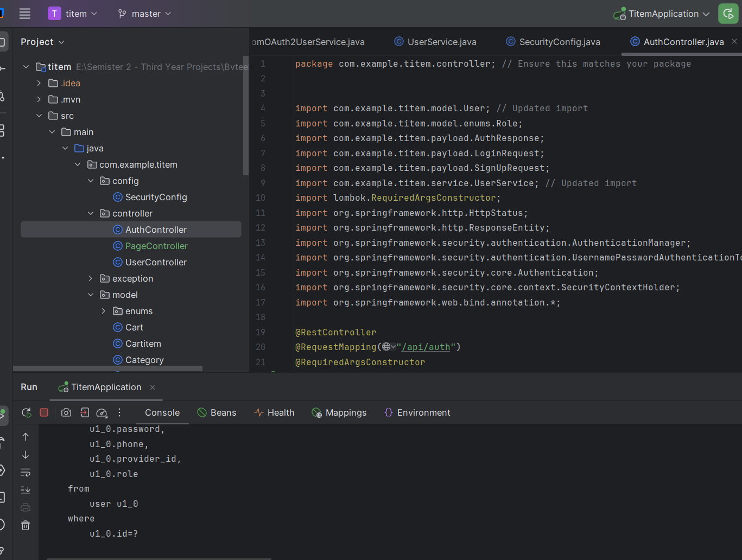742x560 pixels.
Task: Expand the .idea folder
Action: pos(39,83)
